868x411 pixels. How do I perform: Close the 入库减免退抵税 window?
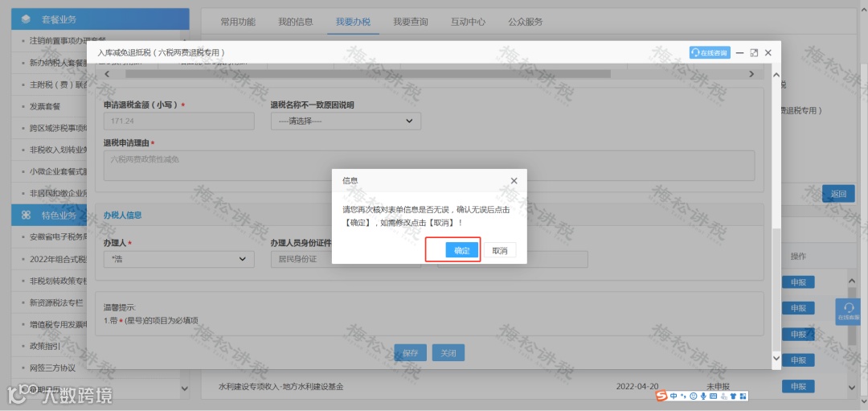click(768, 52)
